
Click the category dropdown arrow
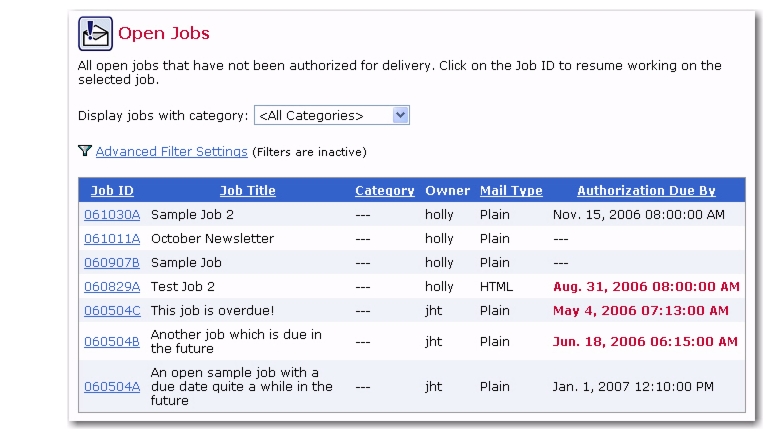400,116
